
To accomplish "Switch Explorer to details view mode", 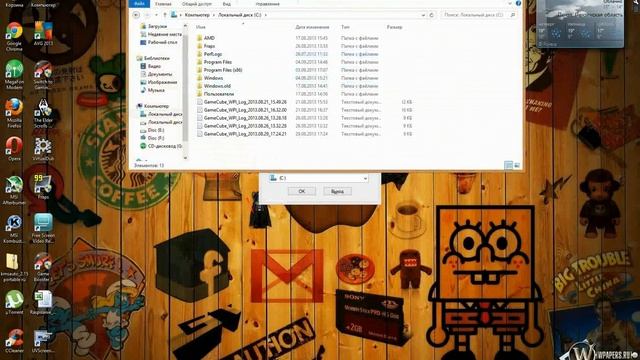I will 508,165.
